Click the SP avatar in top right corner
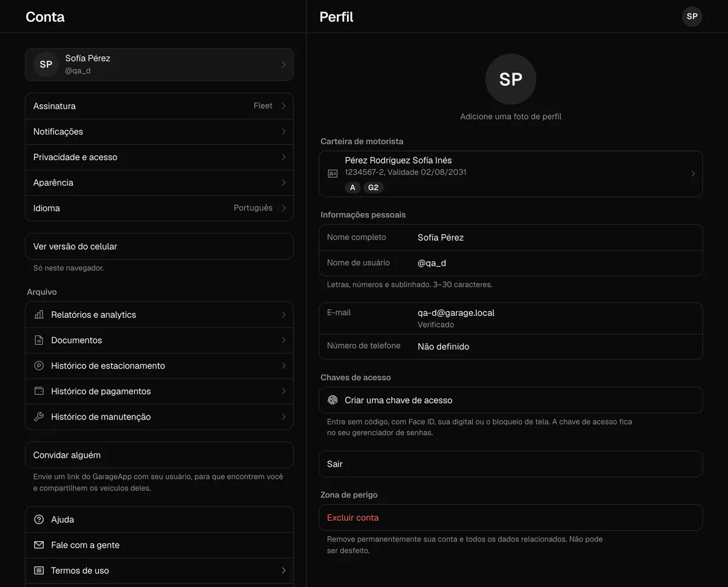Screen dimensions: 728x587 [x=692, y=16]
